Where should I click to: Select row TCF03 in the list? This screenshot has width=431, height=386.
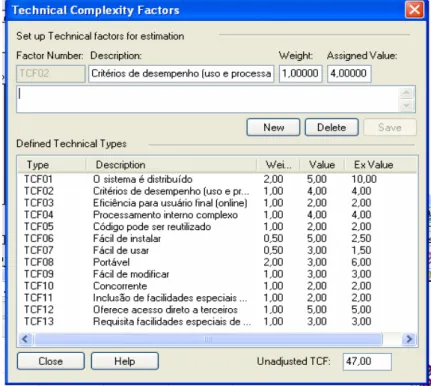click(217, 203)
